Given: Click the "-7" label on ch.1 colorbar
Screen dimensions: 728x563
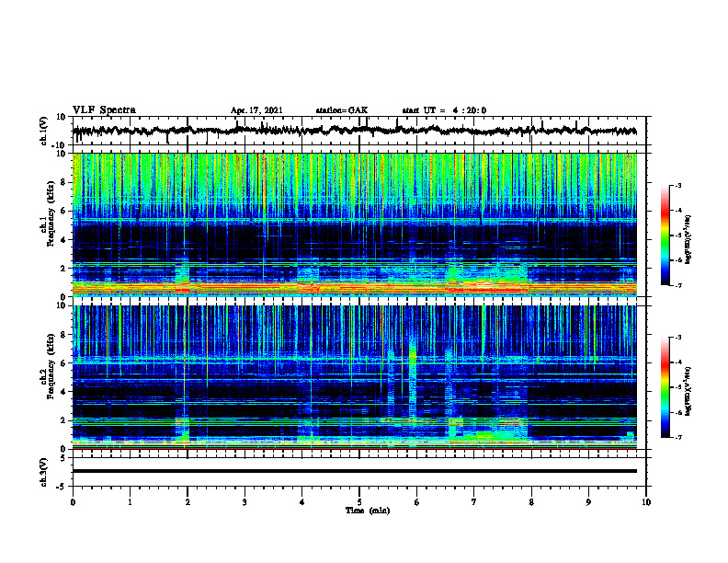Looking at the screenshot, I should point(678,285).
